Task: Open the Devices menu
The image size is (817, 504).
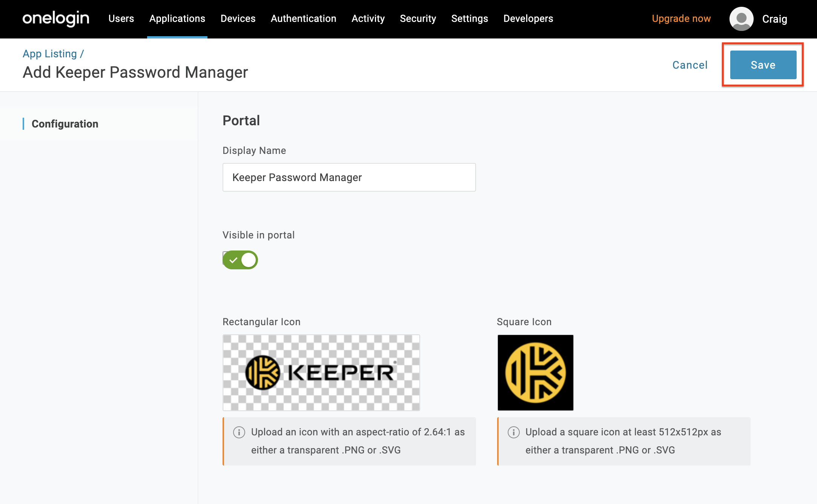Action: coord(238,18)
